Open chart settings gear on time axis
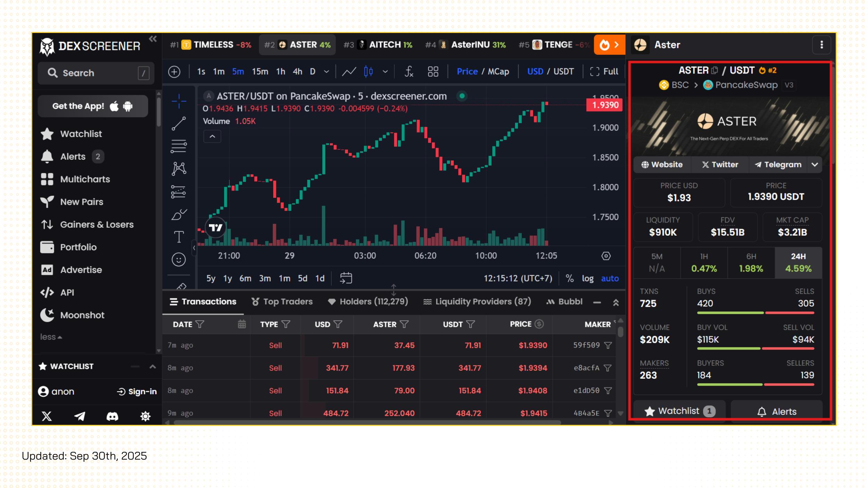Viewport: 868px width, 488px height. pos(606,256)
